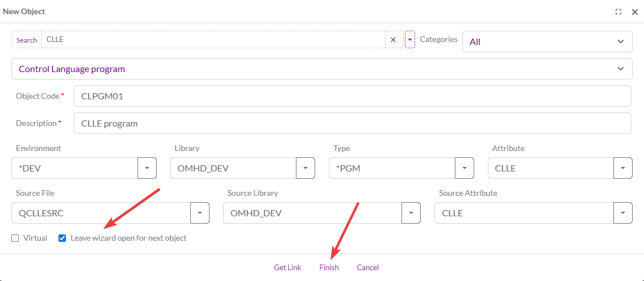The width and height of the screenshot is (644, 281).
Task: Cancel the New Object wizard
Action: (367, 267)
